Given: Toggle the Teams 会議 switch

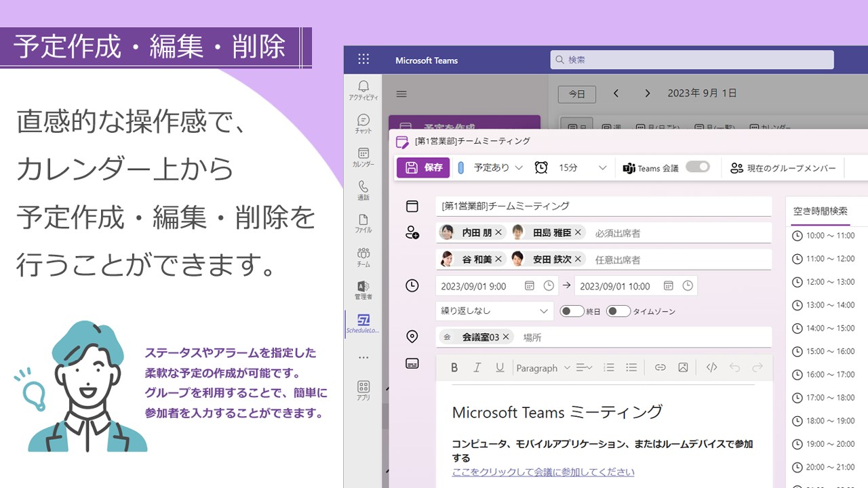Looking at the screenshot, I should point(697,167).
